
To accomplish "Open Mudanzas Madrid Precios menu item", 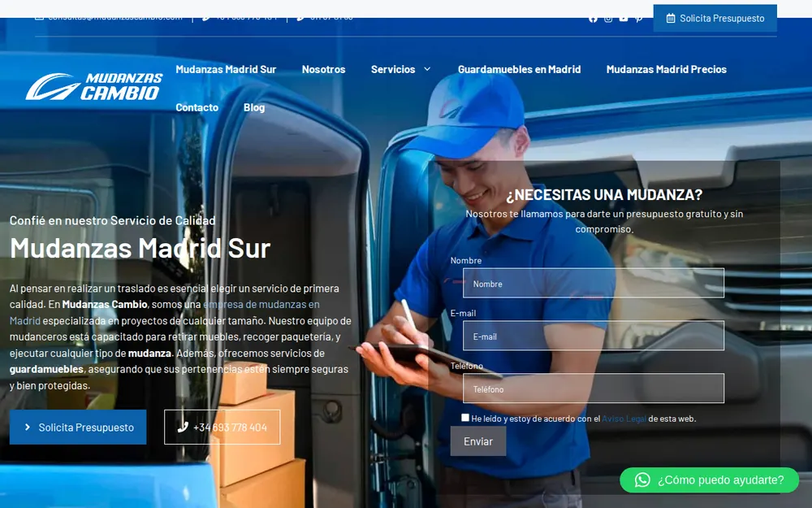I will 667,69.
